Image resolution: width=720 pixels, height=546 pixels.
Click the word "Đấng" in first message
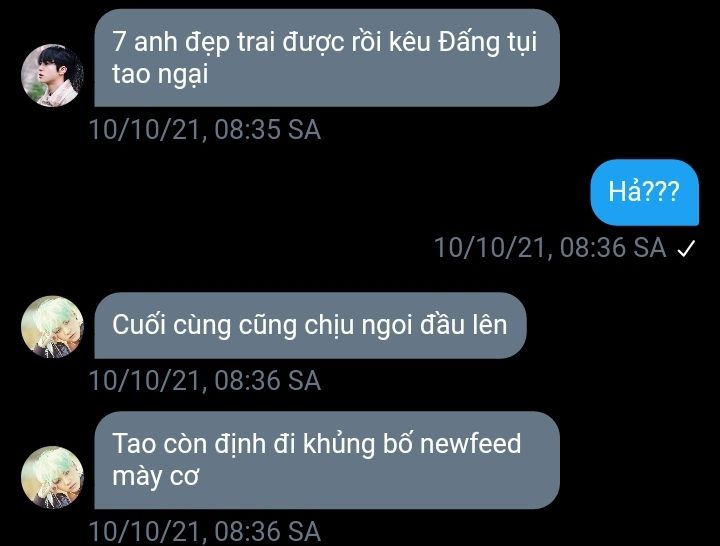coord(469,43)
